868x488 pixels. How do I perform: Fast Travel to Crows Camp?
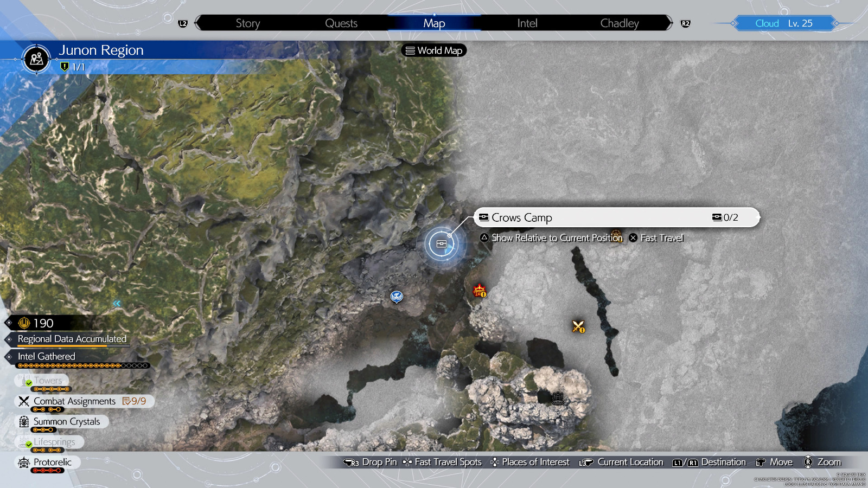pos(656,237)
